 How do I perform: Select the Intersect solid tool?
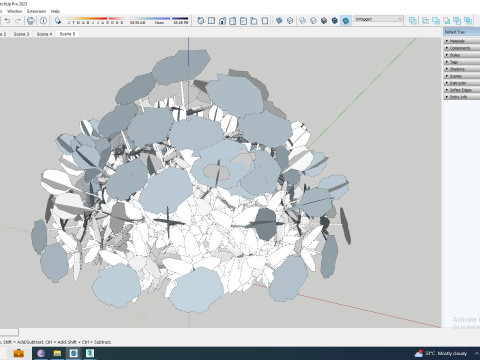pos(425,21)
